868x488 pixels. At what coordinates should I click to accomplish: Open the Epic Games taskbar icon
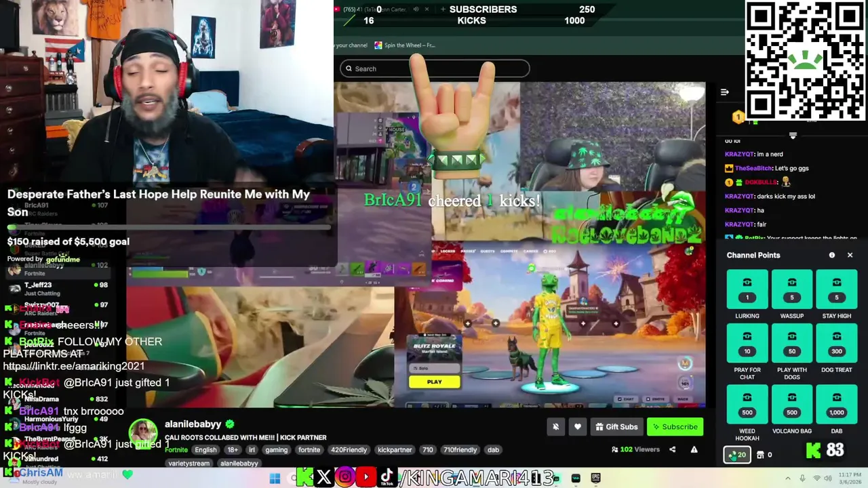595,478
